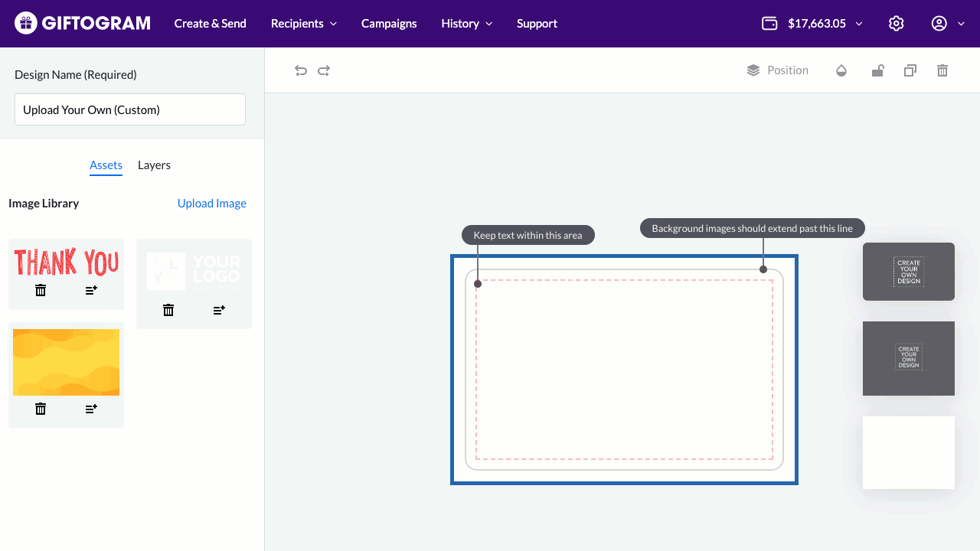Go to Campaigns in navigation
The width and height of the screenshot is (980, 551).
[389, 24]
